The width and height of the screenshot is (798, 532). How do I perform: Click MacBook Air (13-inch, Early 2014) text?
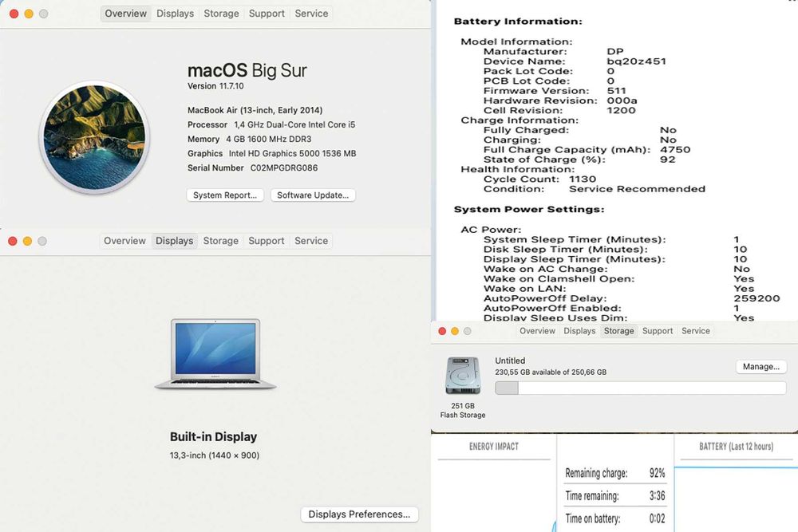click(255, 110)
